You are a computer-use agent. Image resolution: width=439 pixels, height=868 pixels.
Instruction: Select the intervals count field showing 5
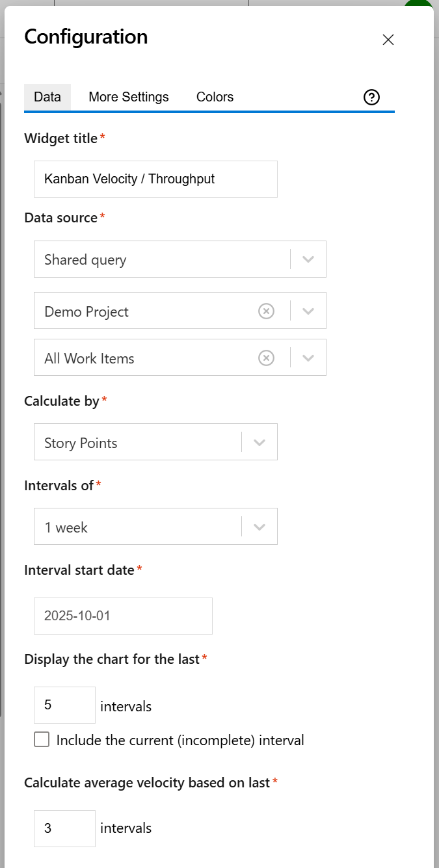tap(64, 705)
